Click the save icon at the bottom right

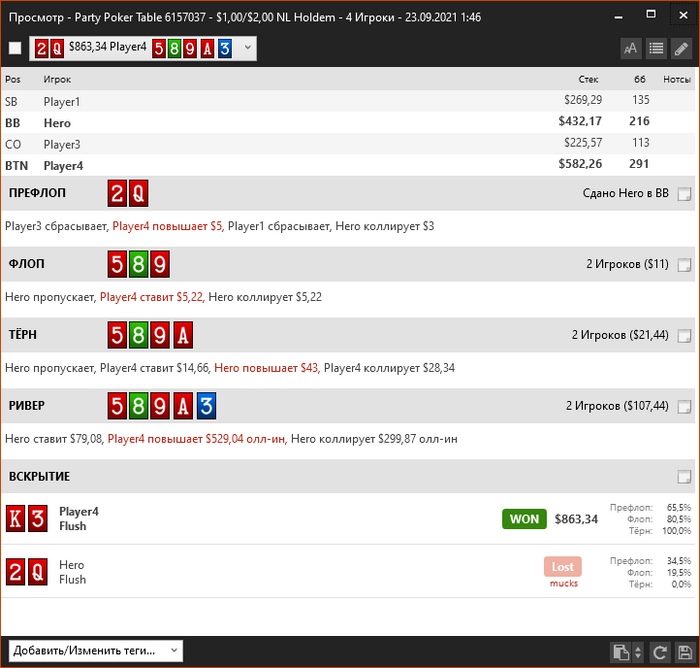point(685,652)
